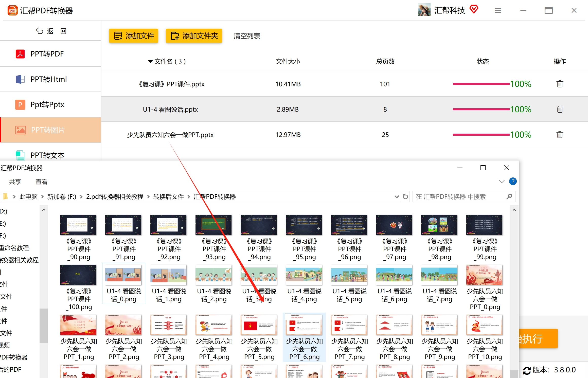Click the refresh icon beside address bar
588x378 pixels.
(405, 197)
